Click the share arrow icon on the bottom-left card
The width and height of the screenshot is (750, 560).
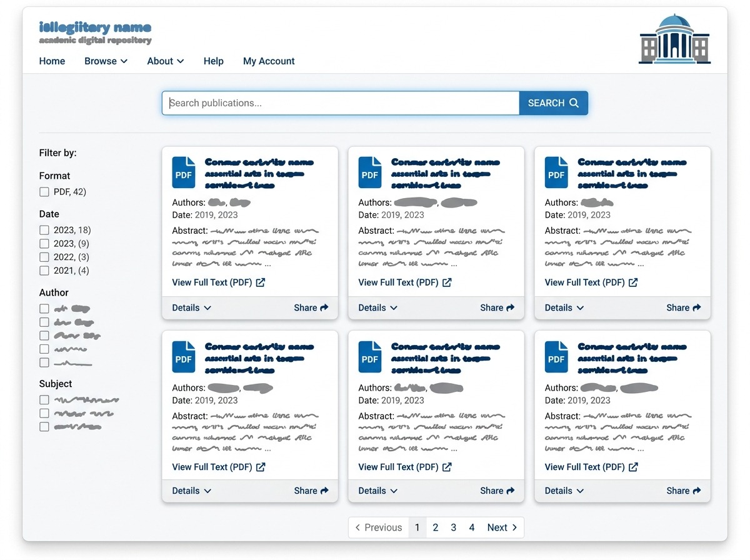(x=324, y=491)
